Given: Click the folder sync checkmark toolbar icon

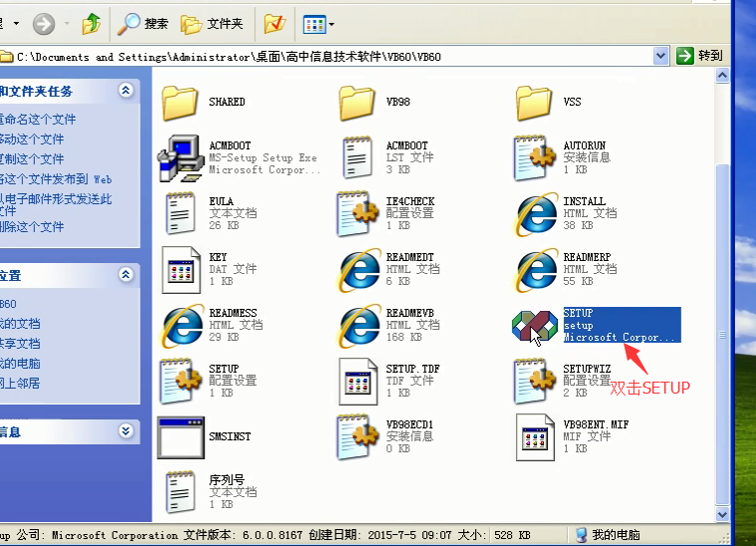Looking at the screenshot, I should [x=274, y=24].
